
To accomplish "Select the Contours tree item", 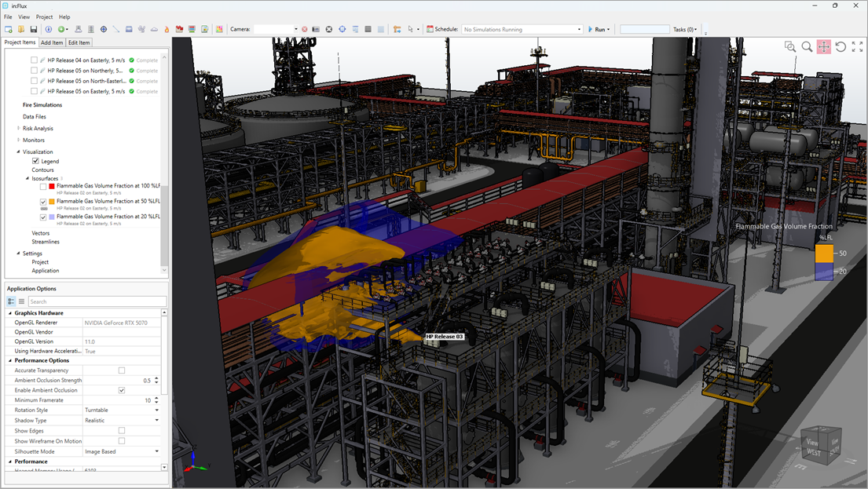I will 42,170.
